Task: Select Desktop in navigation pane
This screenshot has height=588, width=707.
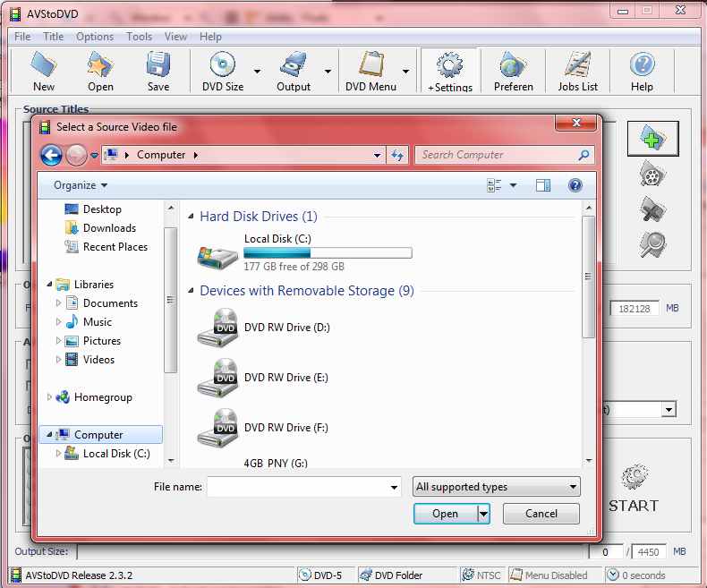Action: pos(102,209)
